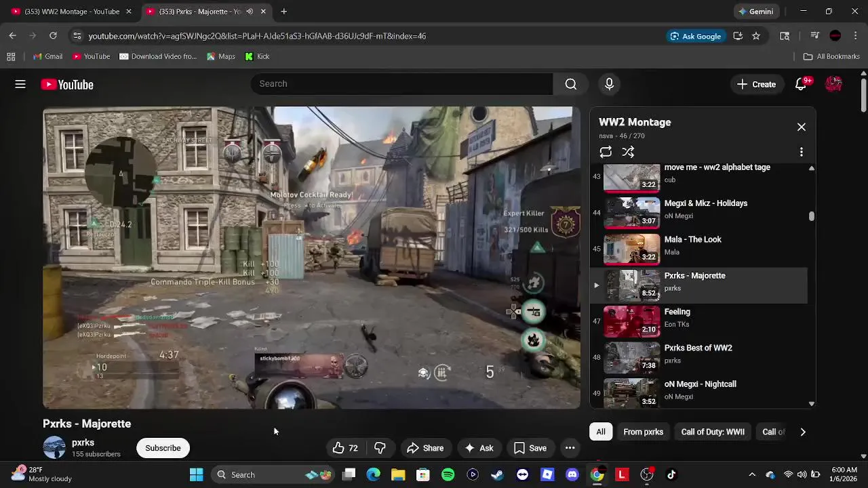Close the WW2 Montage browser tab

(x=128, y=12)
